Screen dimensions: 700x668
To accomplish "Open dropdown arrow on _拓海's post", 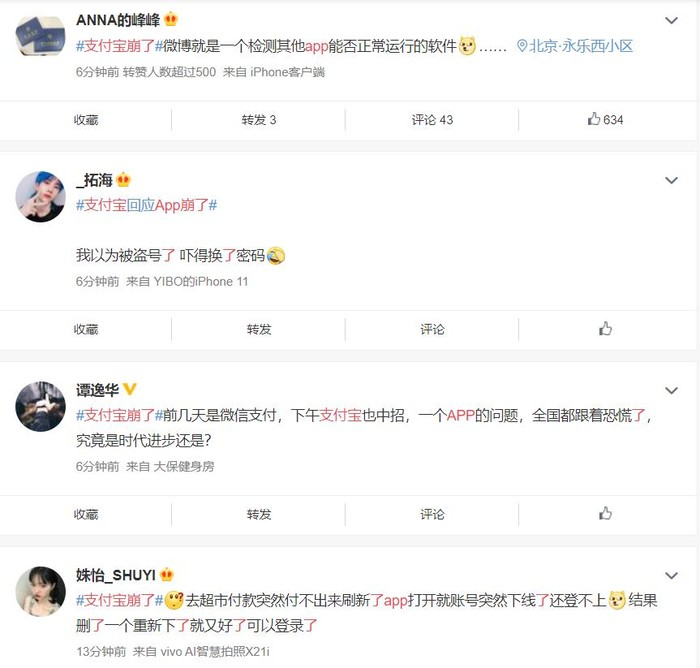I will point(671,180).
